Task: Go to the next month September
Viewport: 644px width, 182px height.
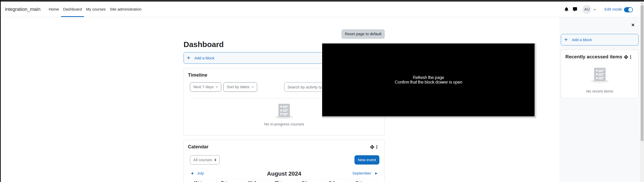Action: click(365, 173)
